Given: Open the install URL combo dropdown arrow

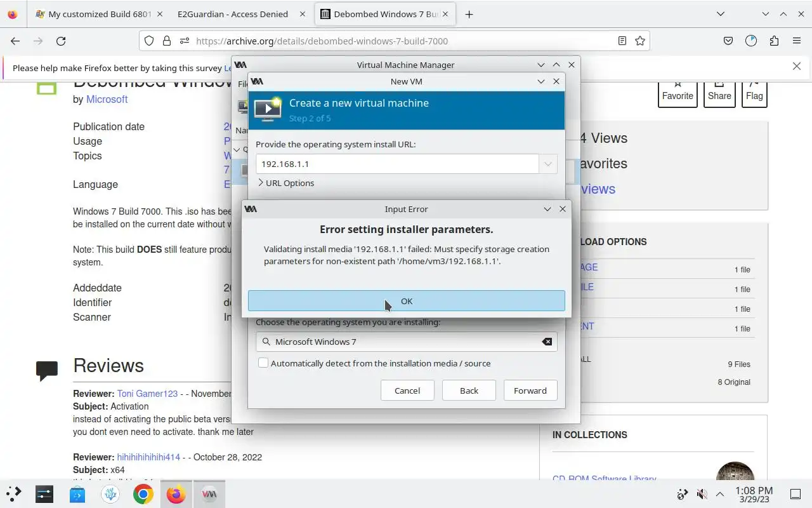Looking at the screenshot, I should click(x=548, y=164).
